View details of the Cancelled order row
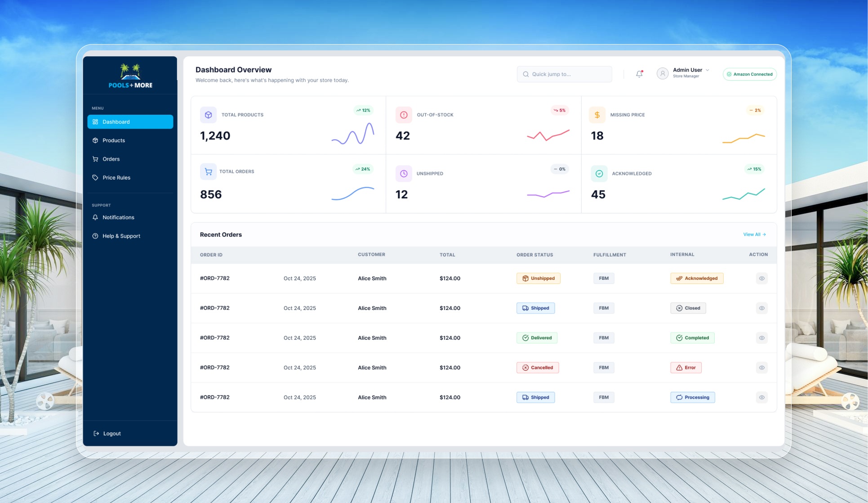The image size is (868, 503). (x=761, y=368)
